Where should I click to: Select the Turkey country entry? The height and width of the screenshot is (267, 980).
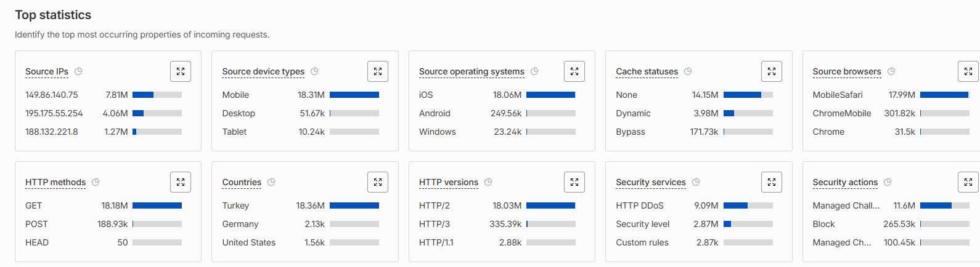(236, 205)
